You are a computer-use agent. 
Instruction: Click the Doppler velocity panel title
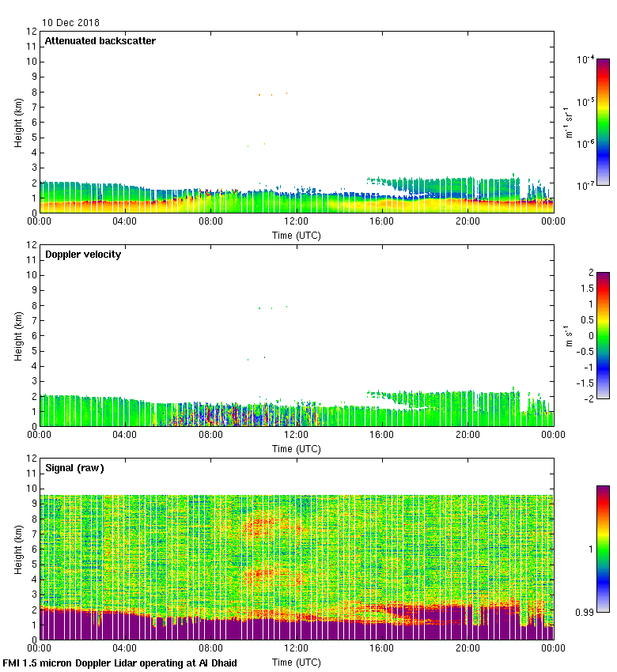tap(83, 255)
